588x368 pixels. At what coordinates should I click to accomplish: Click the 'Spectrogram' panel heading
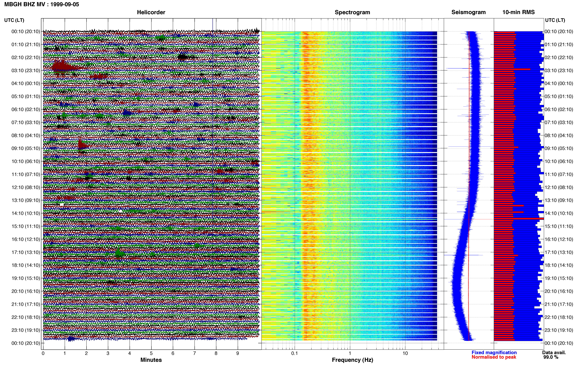pos(352,12)
